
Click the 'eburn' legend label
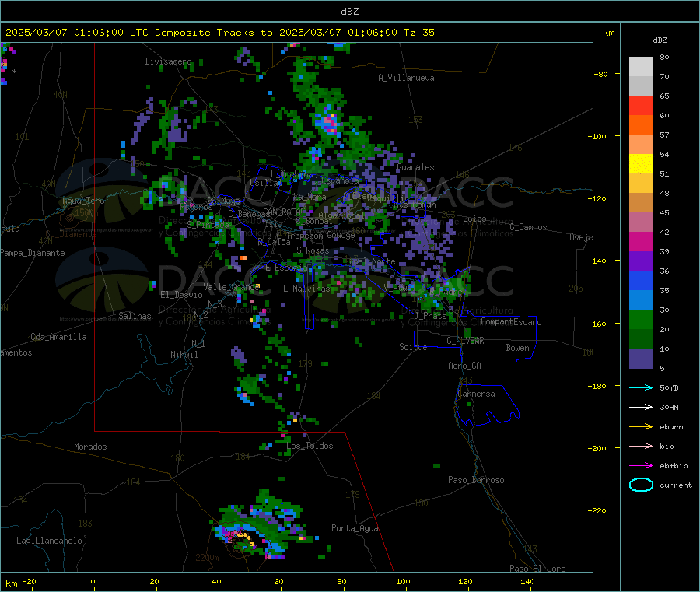(x=671, y=427)
